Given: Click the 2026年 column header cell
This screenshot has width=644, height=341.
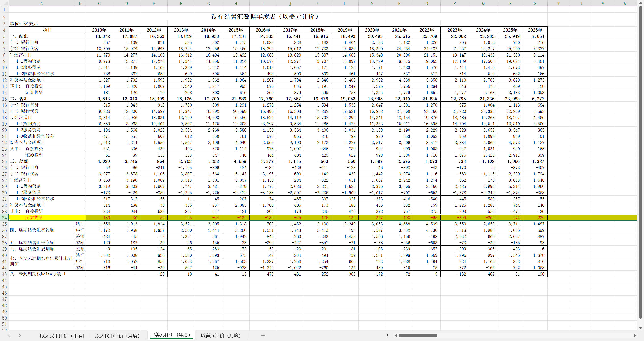Looking at the screenshot, I should (x=535, y=30).
